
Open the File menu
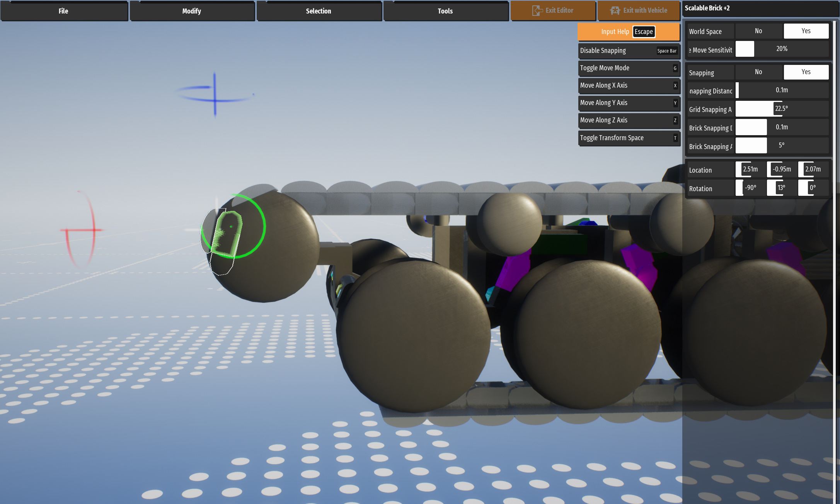63,11
